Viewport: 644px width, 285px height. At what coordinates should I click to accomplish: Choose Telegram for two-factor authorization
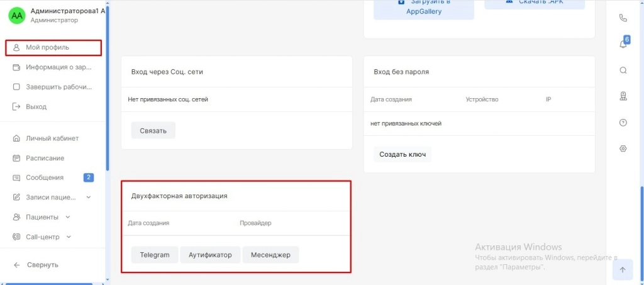(155, 255)
